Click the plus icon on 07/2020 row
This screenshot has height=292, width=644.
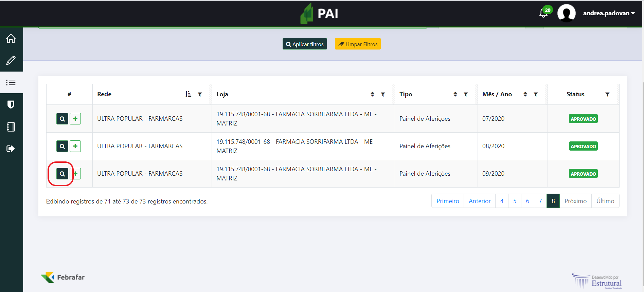tap(75, 119)
